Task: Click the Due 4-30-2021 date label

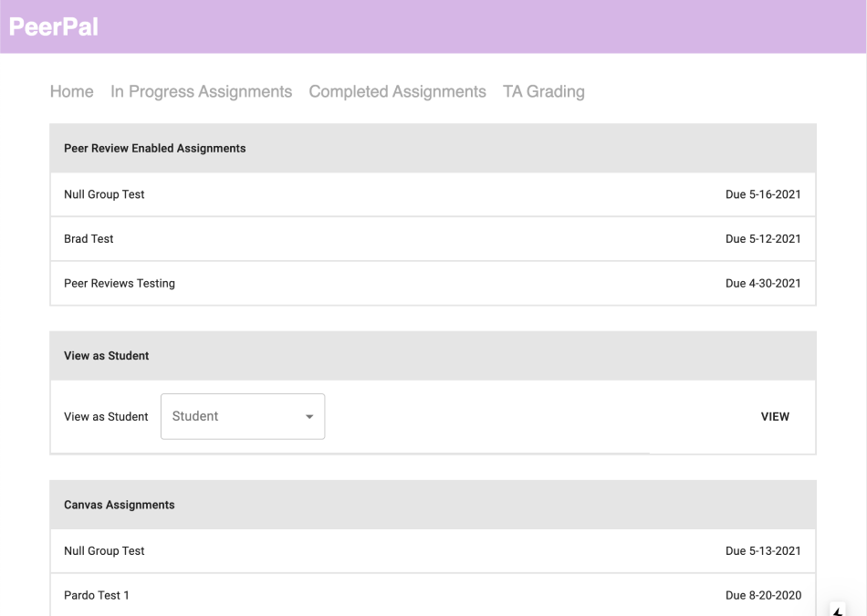Action: (763, 283)
